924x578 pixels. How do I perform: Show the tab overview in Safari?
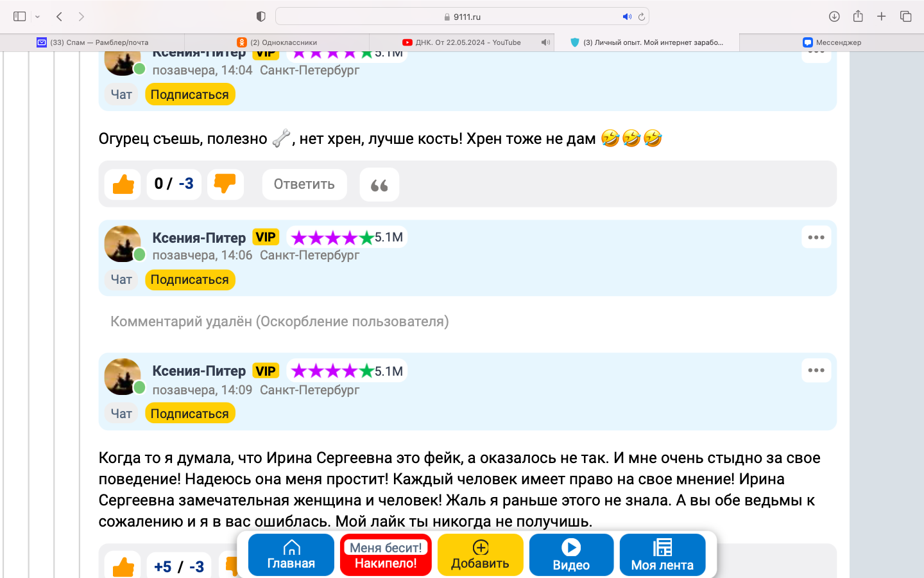[x=906, y=17]
